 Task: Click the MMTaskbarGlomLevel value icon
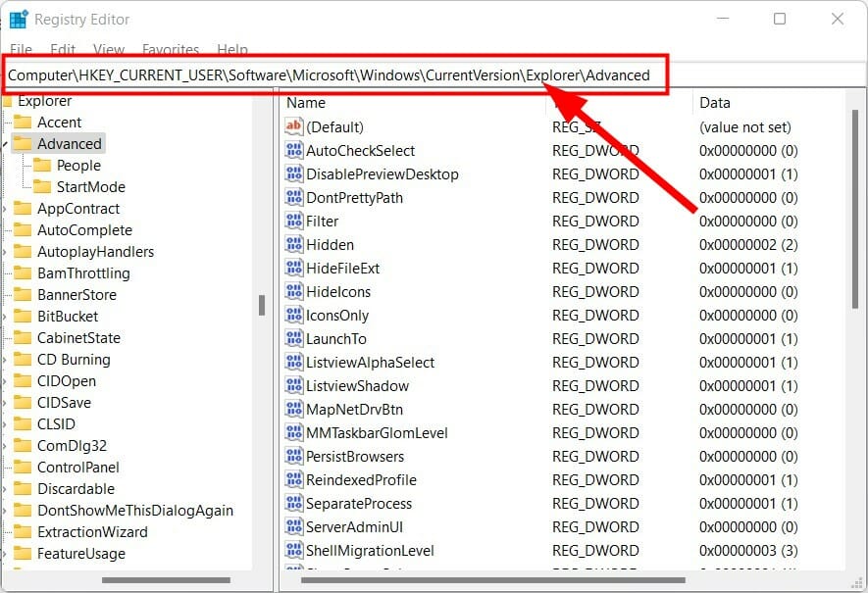(294, 432)
